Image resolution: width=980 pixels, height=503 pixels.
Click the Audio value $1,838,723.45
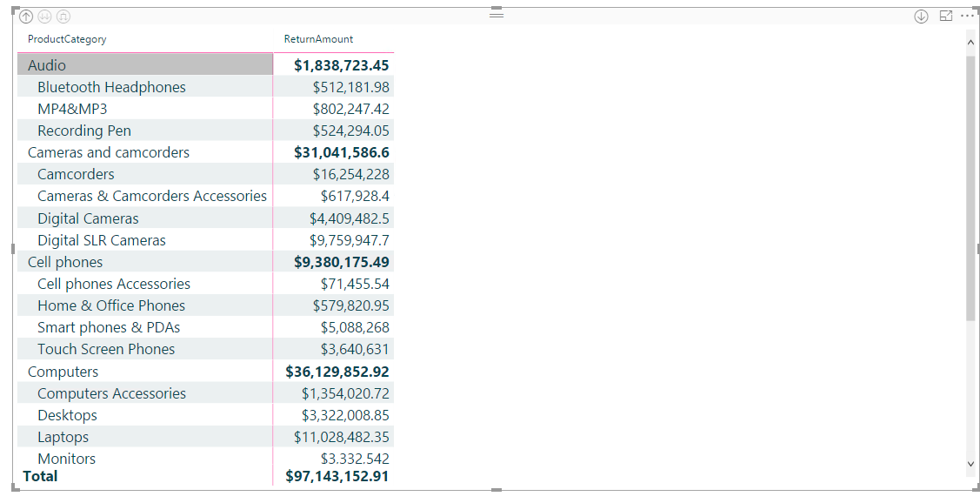tap(341, 65)
